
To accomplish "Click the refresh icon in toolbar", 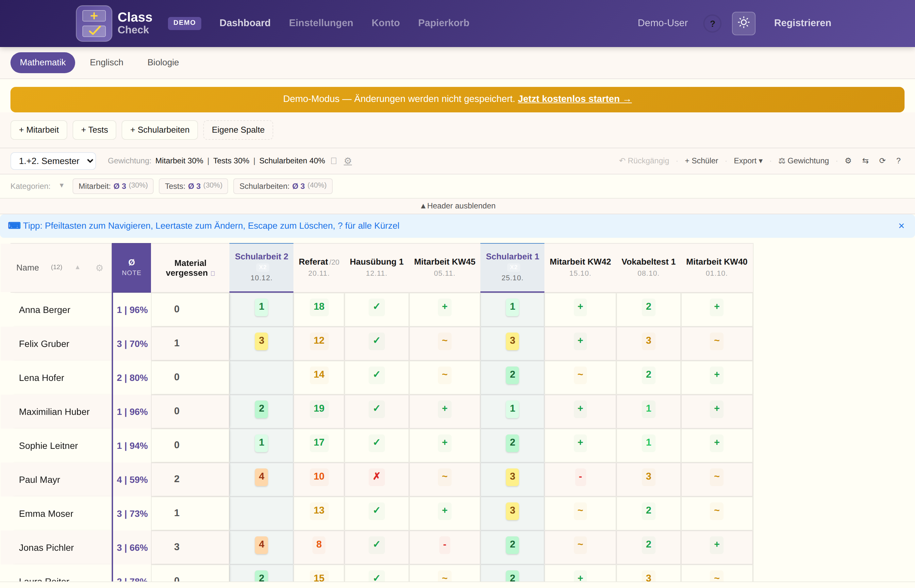I will [882, 161].
